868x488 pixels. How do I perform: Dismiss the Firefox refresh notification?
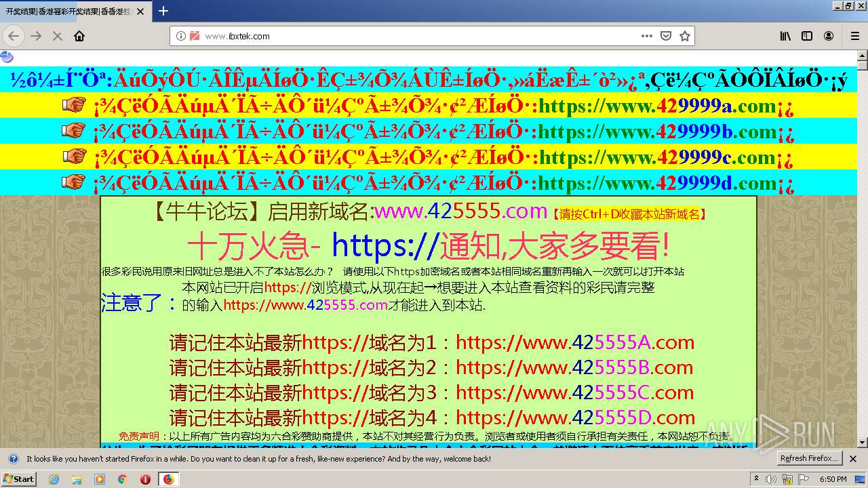[854, 459]
